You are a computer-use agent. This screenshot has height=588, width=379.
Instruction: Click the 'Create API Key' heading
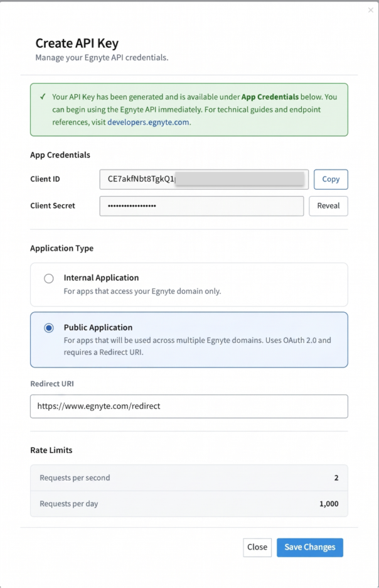[77, 43]
